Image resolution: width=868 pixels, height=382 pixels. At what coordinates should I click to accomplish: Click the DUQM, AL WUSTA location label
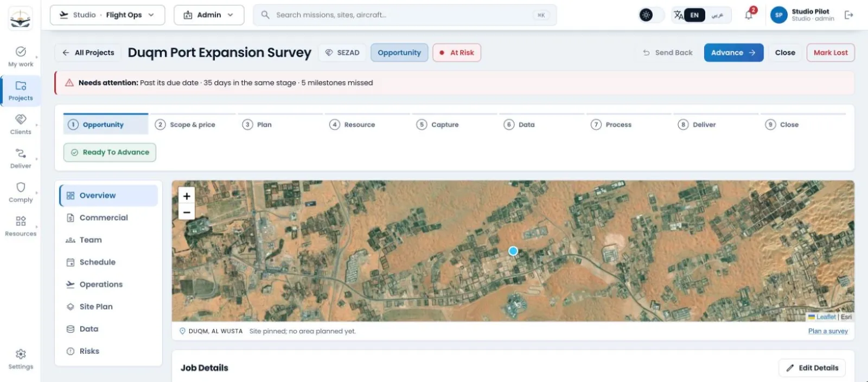coord(215,331)
